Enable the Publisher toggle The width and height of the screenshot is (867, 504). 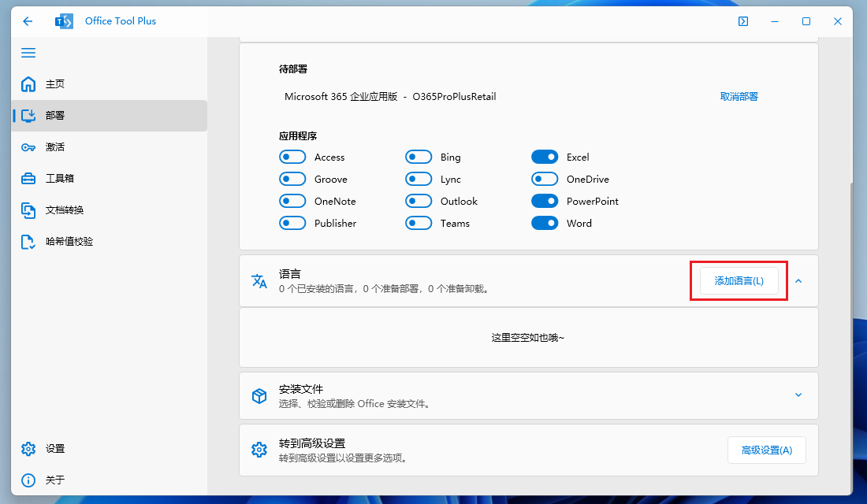click(292, 224)
